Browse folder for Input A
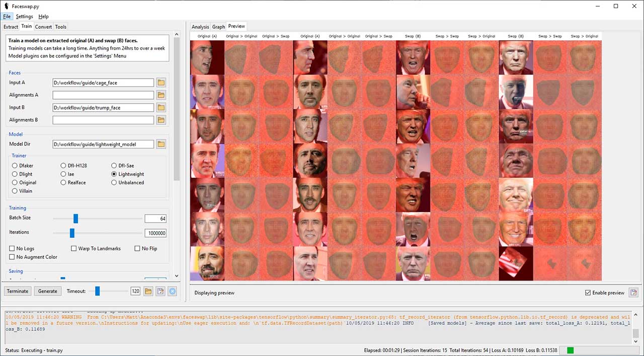The height and width of the screenshot is (356, 644). pos(161,83)
